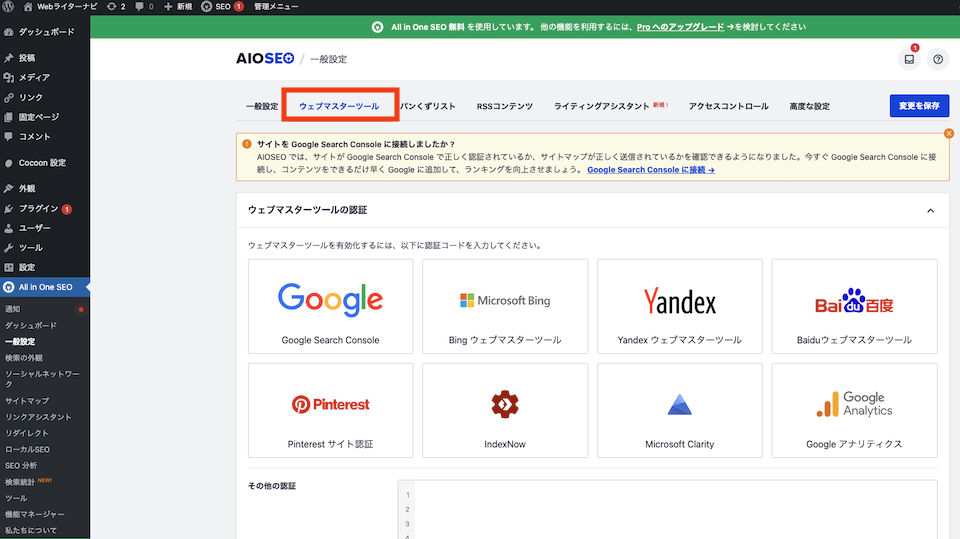Click the updates icon showing 2
960x539 pixels.
[x=116, y=7]
